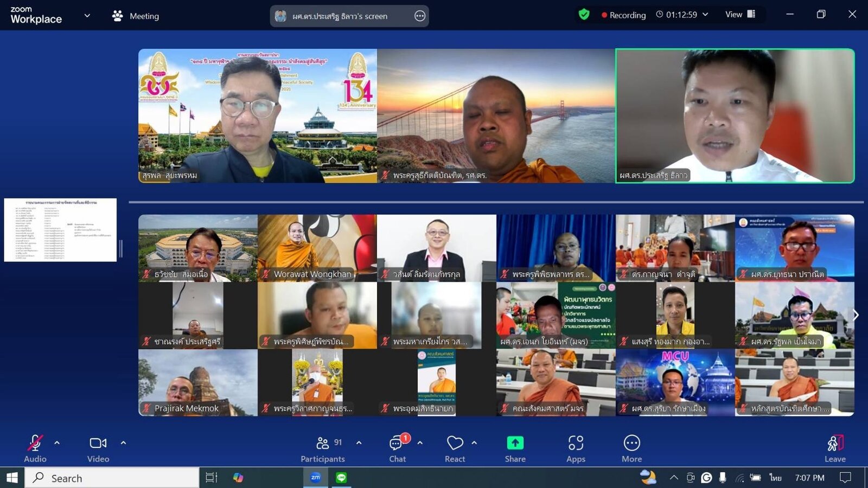Expand the Participants options arrow
The image size is (868, 488).
coord(359,443)
